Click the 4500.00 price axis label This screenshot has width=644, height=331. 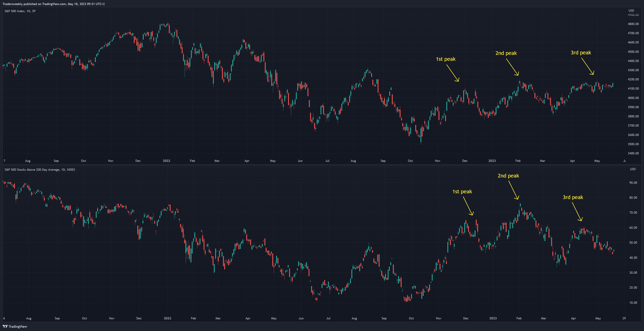[633, 52]
